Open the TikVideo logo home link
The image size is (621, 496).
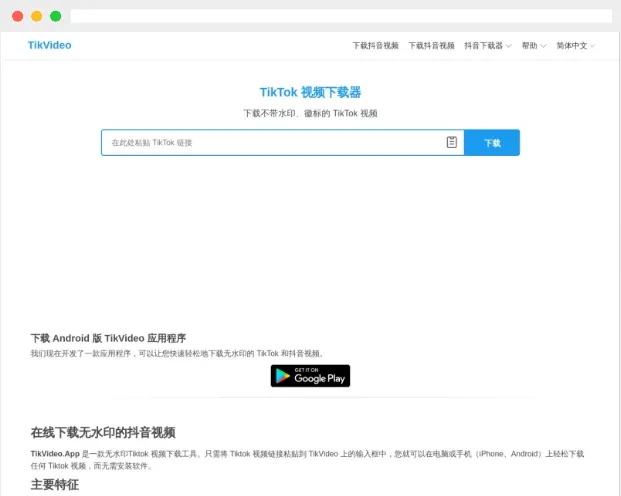(x=50, y=45)
